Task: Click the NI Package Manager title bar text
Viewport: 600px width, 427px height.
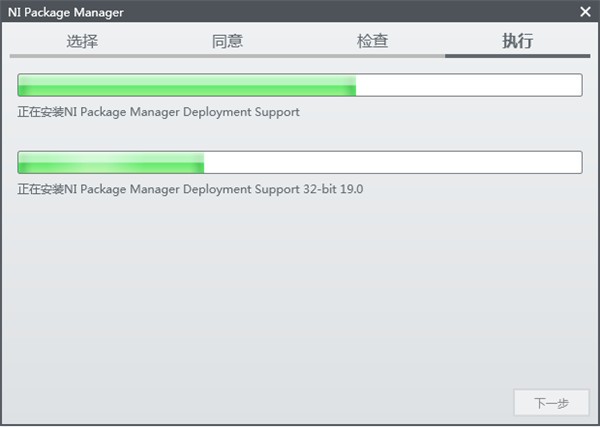Action: pos(66,12)
